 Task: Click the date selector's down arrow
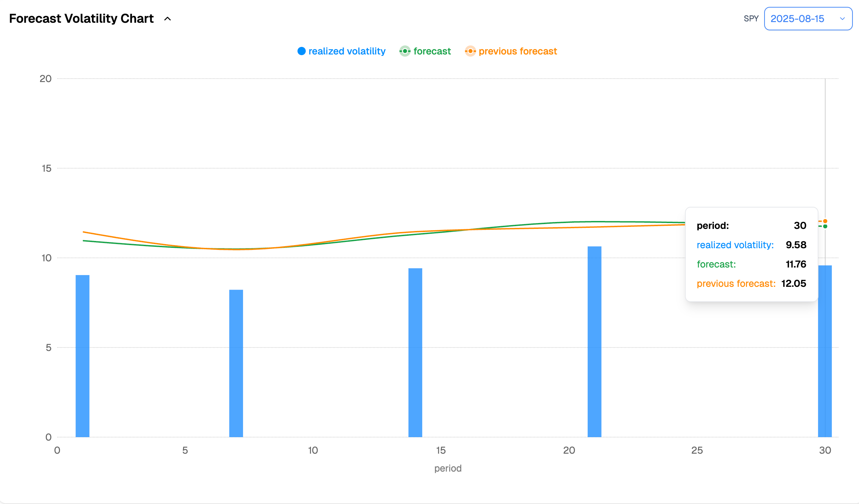842,19
